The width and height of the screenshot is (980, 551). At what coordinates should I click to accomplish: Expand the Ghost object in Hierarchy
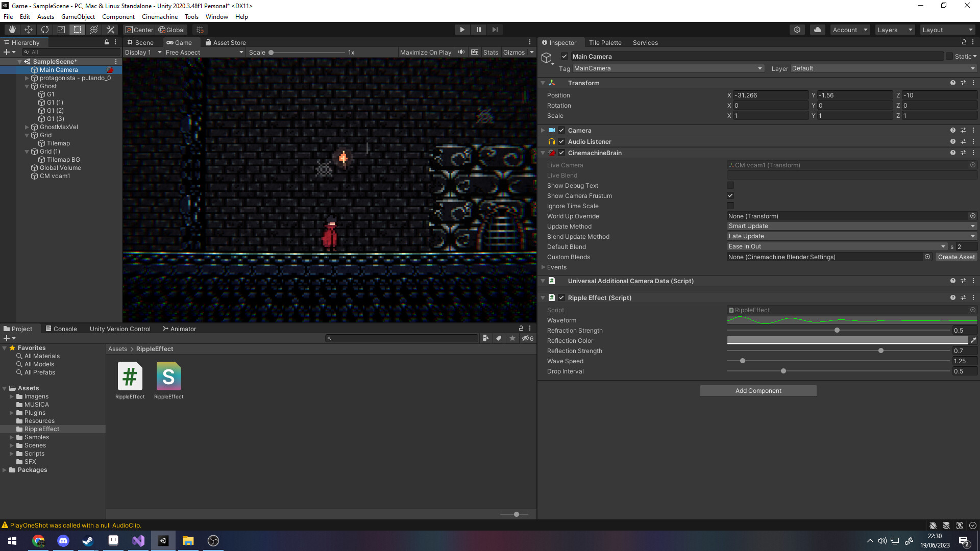click(x=27, y=86)
